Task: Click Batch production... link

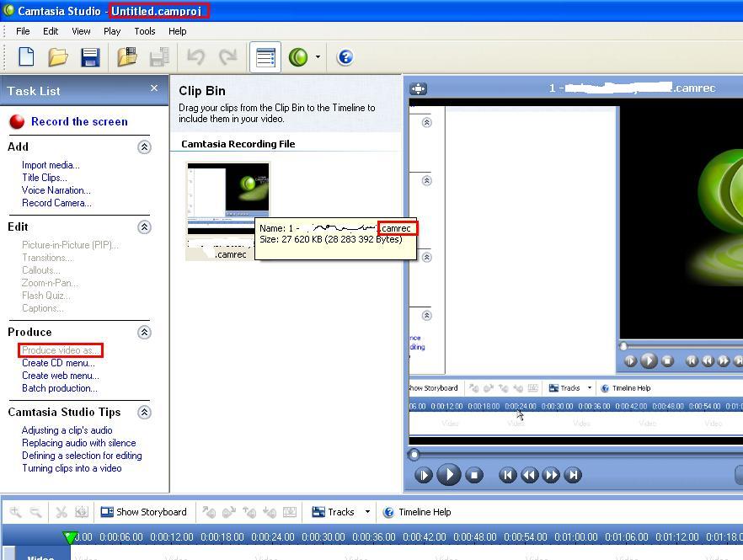Action: coord(60,388)
